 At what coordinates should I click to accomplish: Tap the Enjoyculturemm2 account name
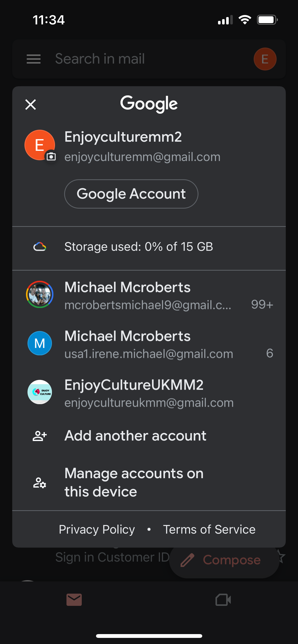123,137
